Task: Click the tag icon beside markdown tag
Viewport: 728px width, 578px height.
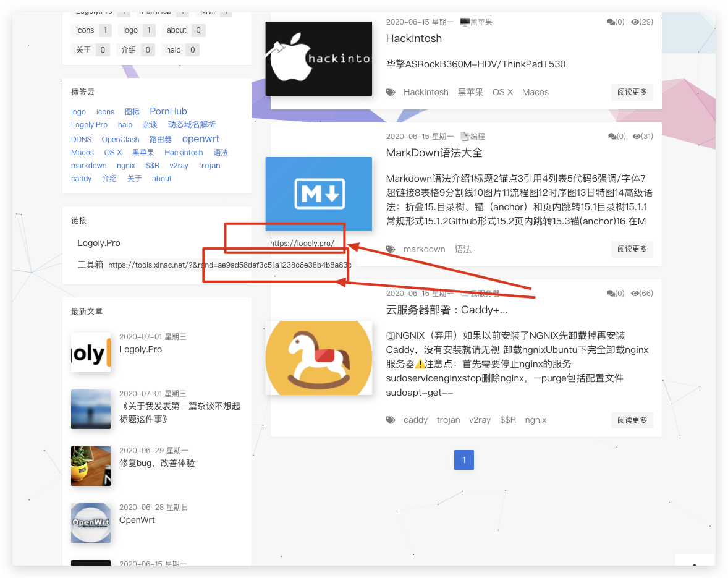Action: point(391,249)
